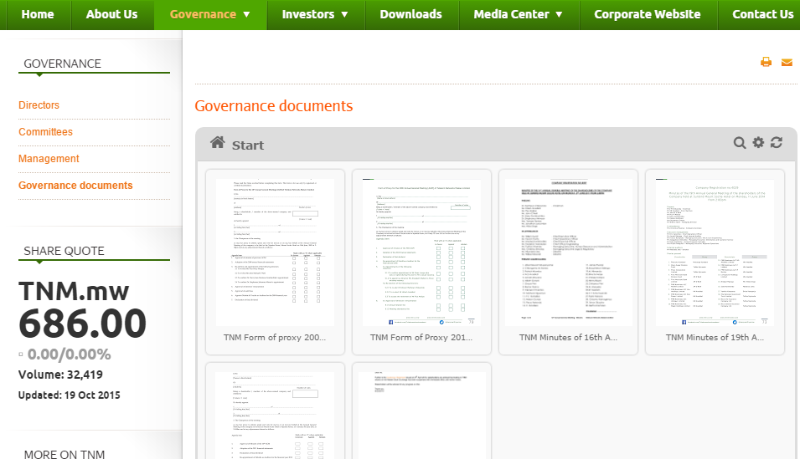This screenshot has width=800, height=459.
Task: Click the Updated: 19 Oct 2015 text
Action: click(x=69, y=395)
